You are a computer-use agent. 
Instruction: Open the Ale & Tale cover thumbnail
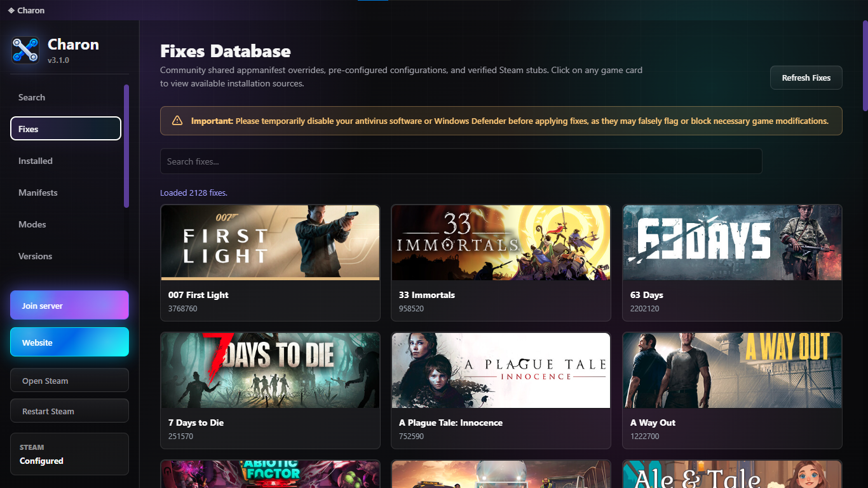click(x=732, y=474)
